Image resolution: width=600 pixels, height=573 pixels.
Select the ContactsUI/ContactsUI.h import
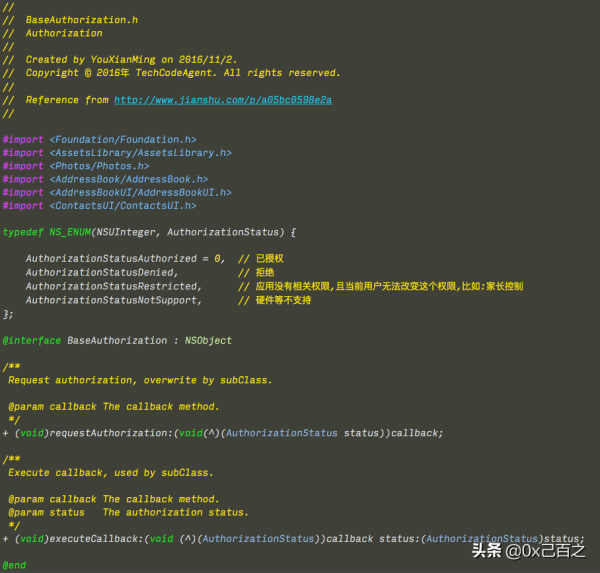click(x=123, y=205)
